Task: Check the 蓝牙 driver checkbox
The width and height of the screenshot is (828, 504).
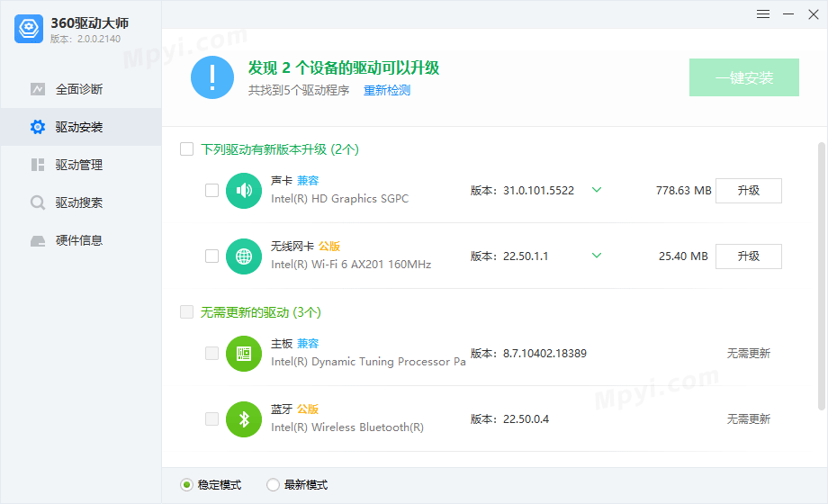Action: [x=211, y=418]
